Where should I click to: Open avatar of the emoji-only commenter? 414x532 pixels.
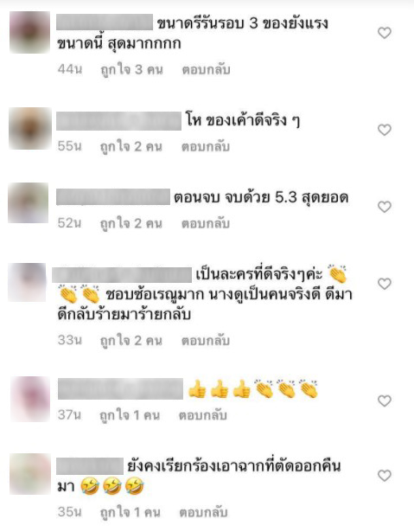click(x=30, y=399)
